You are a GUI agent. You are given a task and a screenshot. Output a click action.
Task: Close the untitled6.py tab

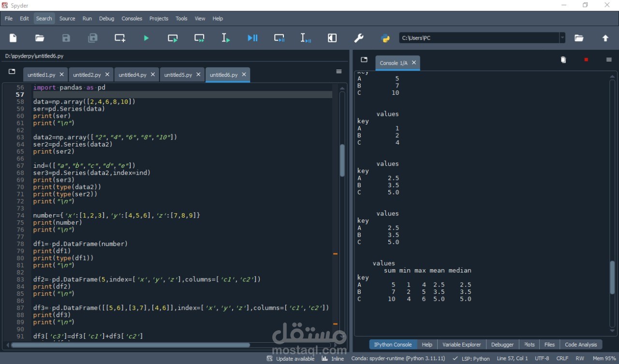coord(244,74)
